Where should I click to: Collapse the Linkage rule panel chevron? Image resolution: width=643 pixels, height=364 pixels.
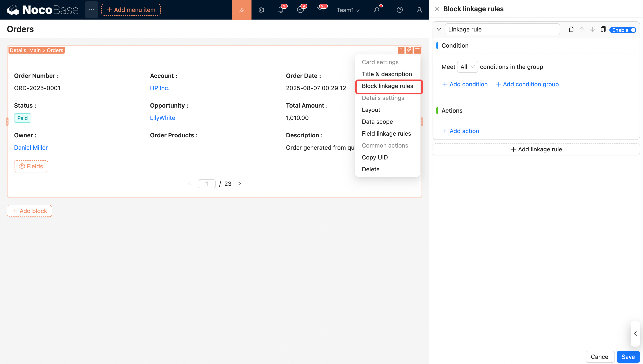439,30
